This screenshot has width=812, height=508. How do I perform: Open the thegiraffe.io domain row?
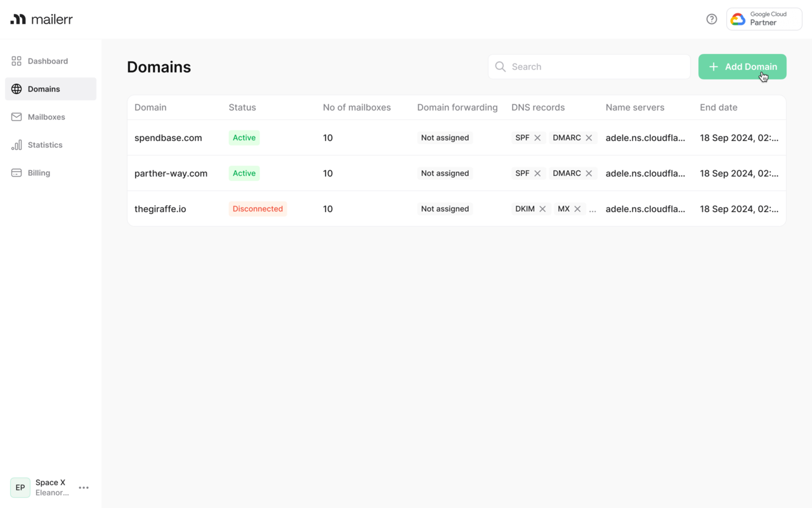[x=160, y=209]
